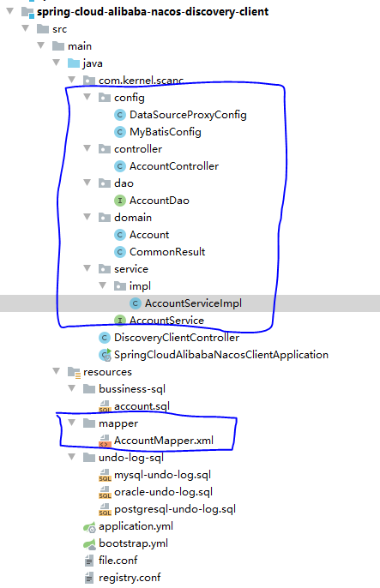Click the class icon beside MyBatisConfig
This screenshot has width=380, height=588.
(x=120, y=132)
